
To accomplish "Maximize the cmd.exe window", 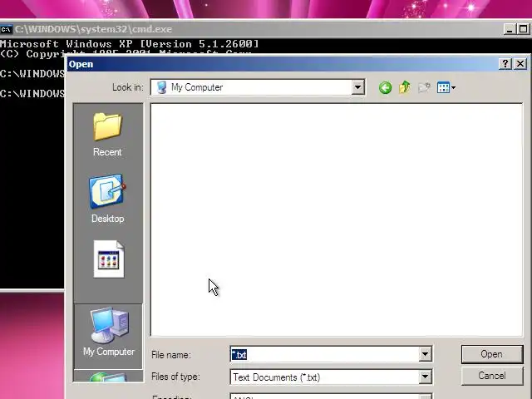I will [523, 30].
